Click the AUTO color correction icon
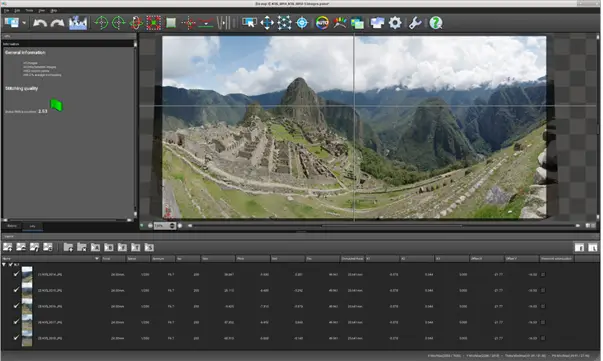 (322, 23)
